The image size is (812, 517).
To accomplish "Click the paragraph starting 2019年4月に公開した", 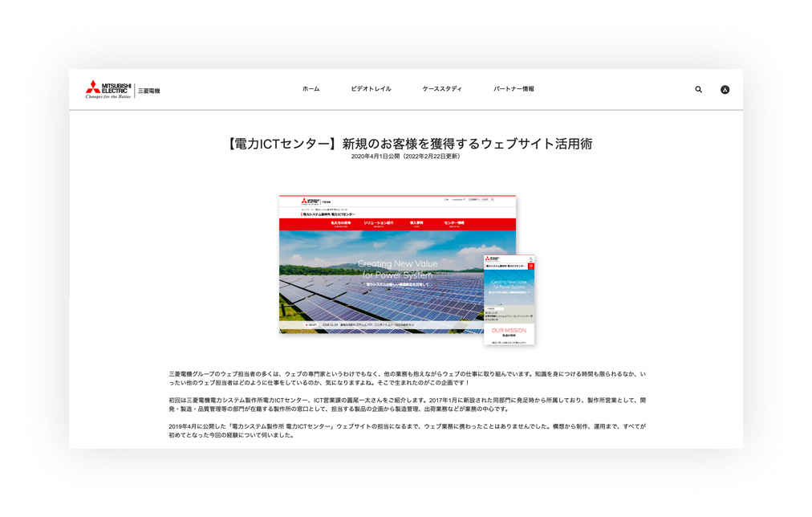I will [407, 431].
